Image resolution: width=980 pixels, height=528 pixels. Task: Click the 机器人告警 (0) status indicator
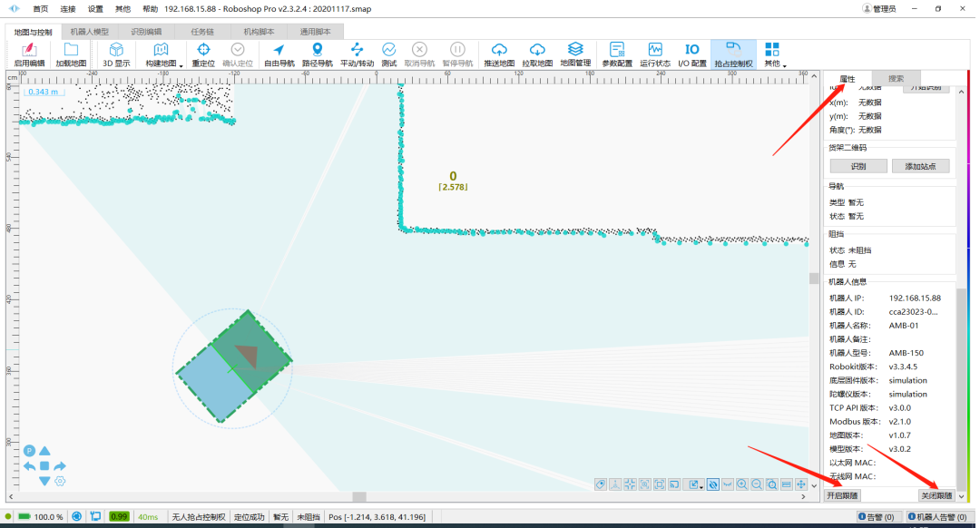point(941,516)
